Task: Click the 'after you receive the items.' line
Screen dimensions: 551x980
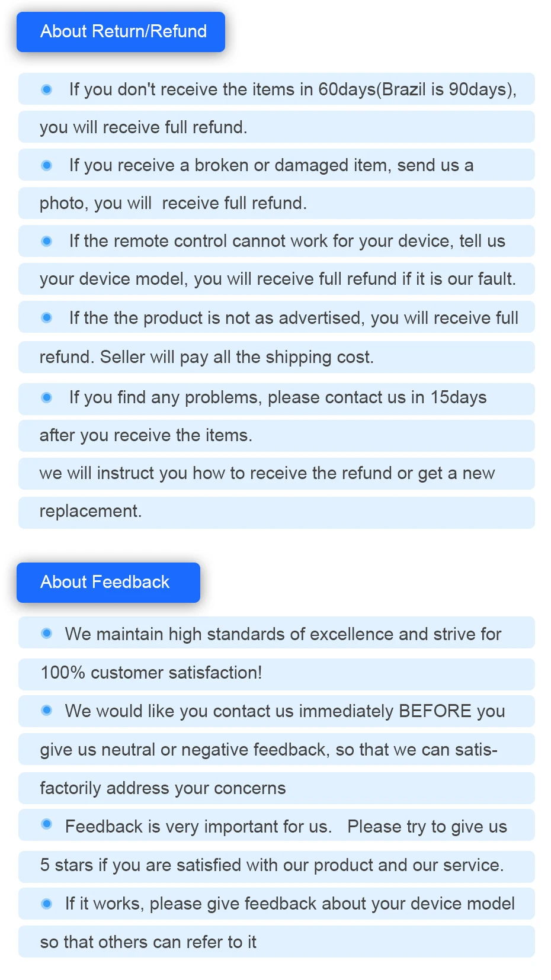Action: click(x=146, y=435)
